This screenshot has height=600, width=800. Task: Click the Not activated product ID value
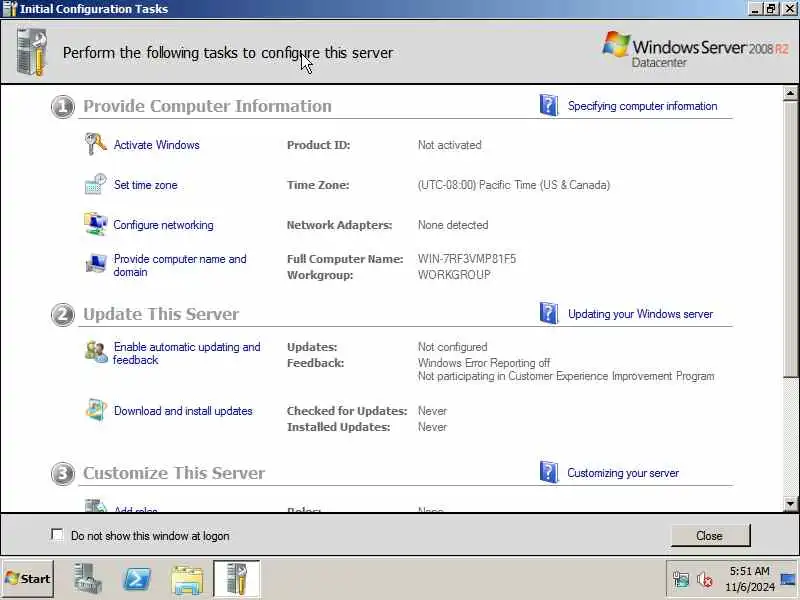[449, 145]
